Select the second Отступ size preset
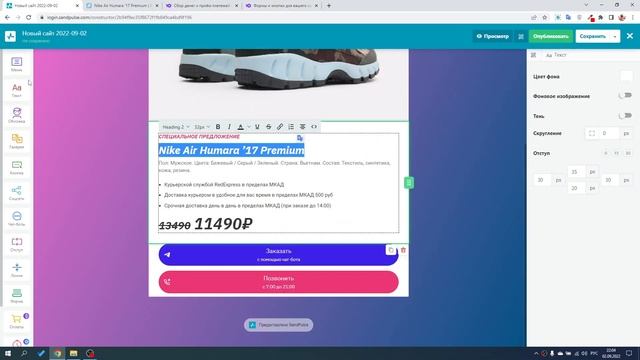 [617, 153]
